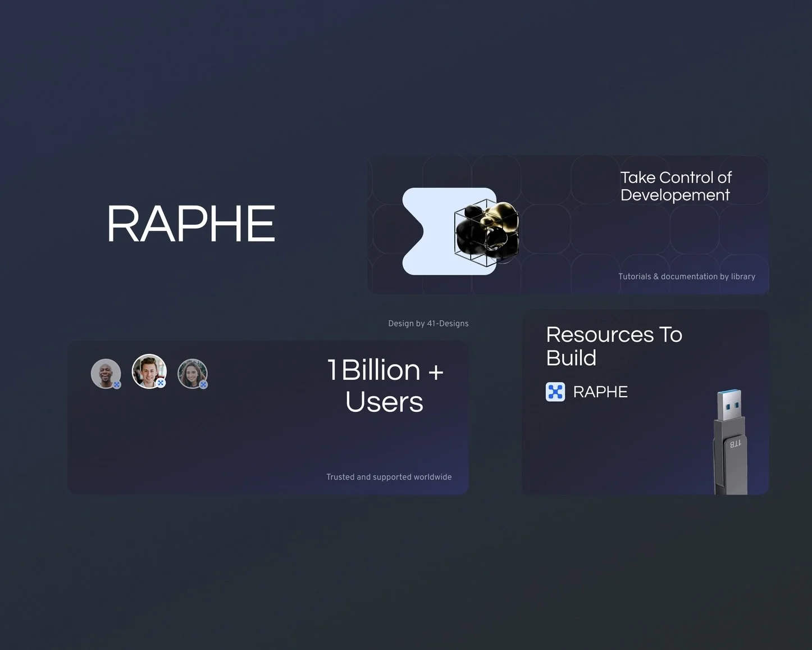812x650 pixels.
Task: Select the woman's third avatar
Action: pos(193,374)
